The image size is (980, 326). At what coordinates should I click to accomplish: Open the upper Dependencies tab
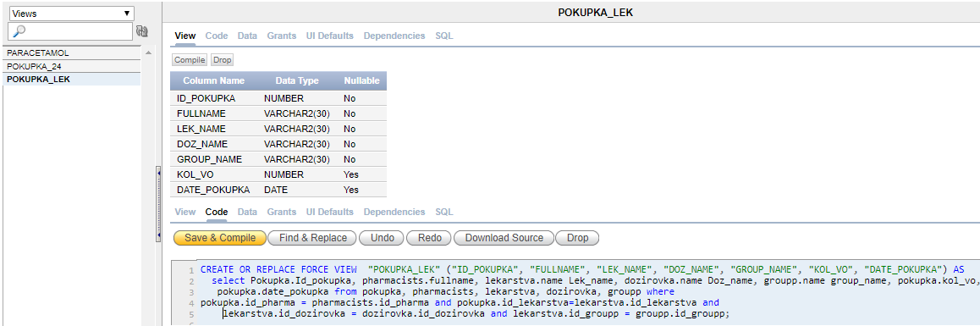394,36
